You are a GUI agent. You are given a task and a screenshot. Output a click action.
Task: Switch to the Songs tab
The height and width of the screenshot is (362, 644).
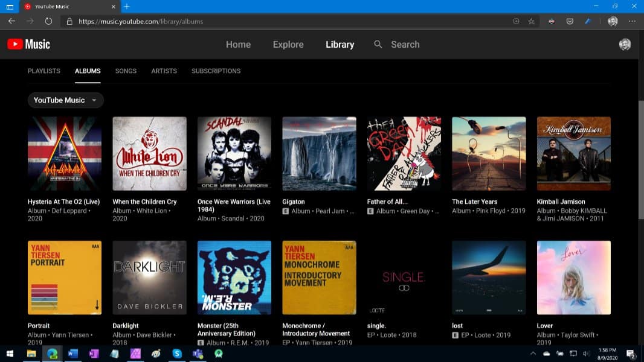point(126,71)
